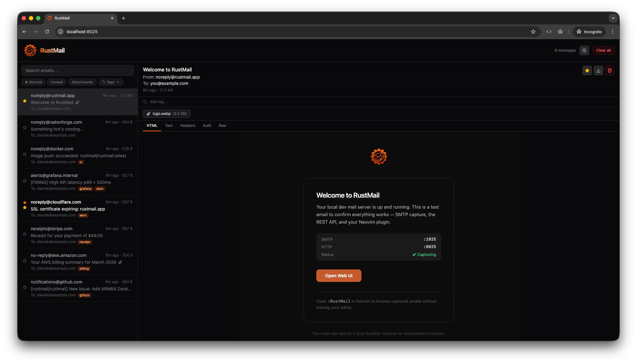The image size is (637, 364).
Task: Star the receipts@stripe.com email
Action: coord(25,234)
